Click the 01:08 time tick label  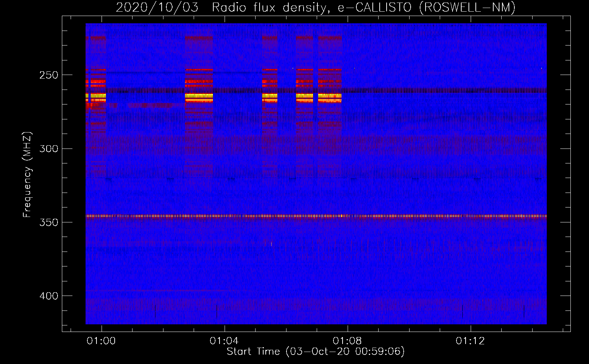tap(348, 341)
